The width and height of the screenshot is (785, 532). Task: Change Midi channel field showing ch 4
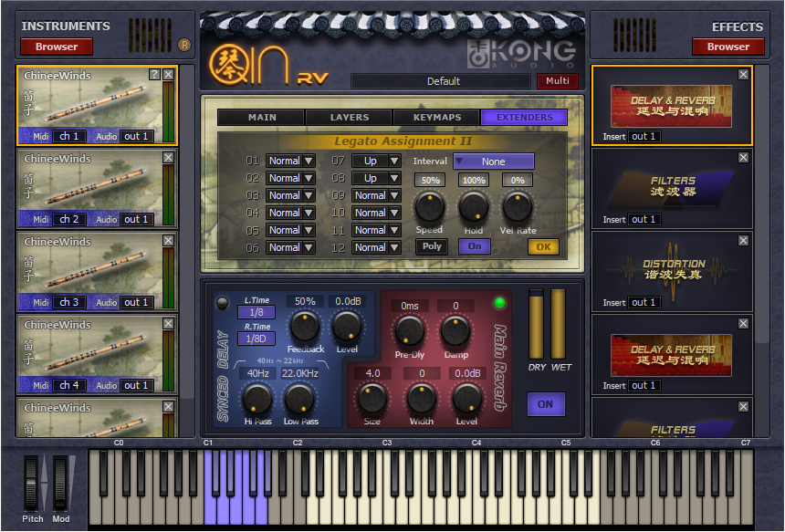[x=69, y=385]
